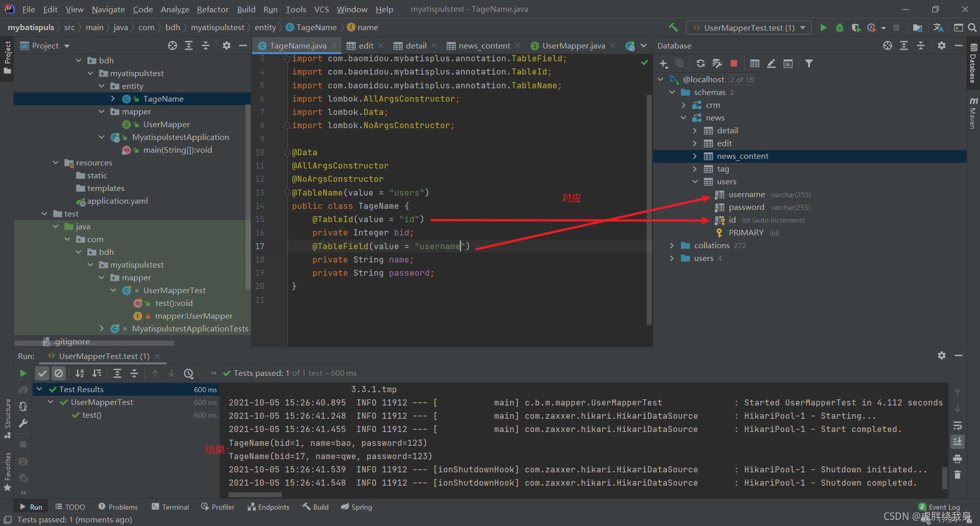This screenshot has width=980, height=526.
Task: Collapse the users table node
Action: coord(695,181)
